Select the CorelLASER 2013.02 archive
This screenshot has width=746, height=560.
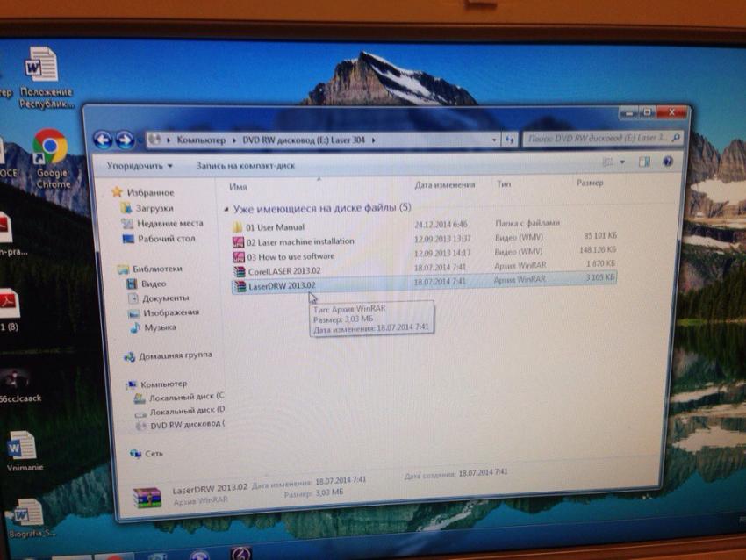(283, 271)
